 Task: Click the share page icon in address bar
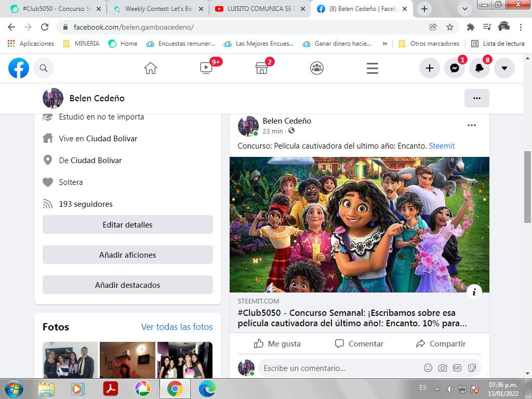pyautogui.click(x=433, y=27)
